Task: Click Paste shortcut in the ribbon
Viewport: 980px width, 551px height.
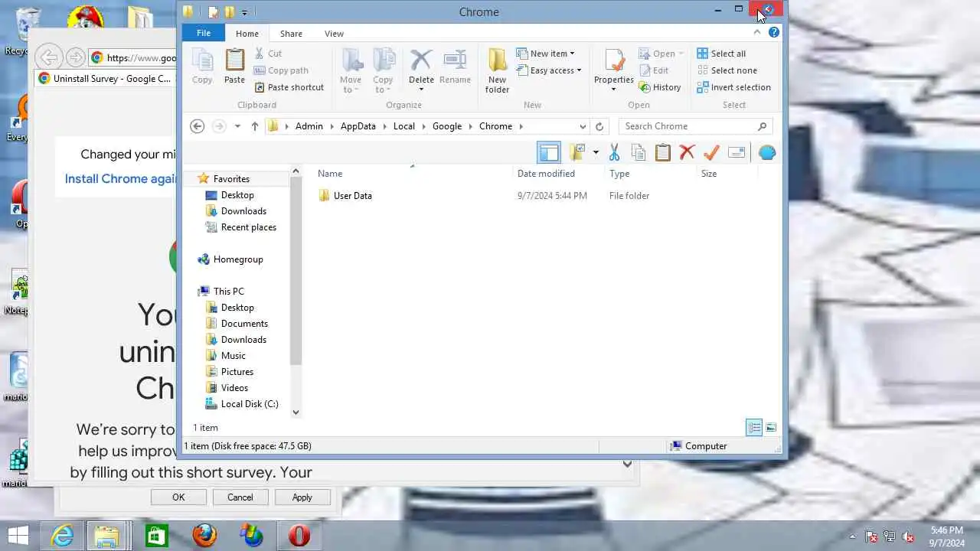Action: [x=289, y=87]
